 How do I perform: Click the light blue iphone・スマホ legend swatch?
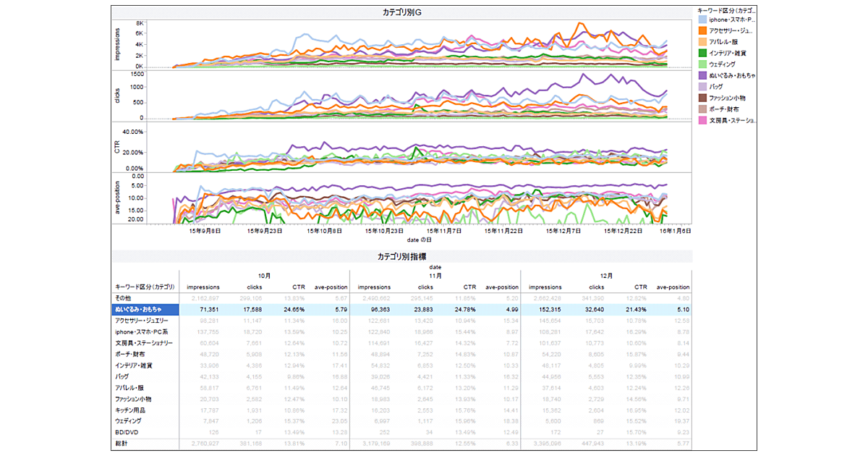point(702,20)
